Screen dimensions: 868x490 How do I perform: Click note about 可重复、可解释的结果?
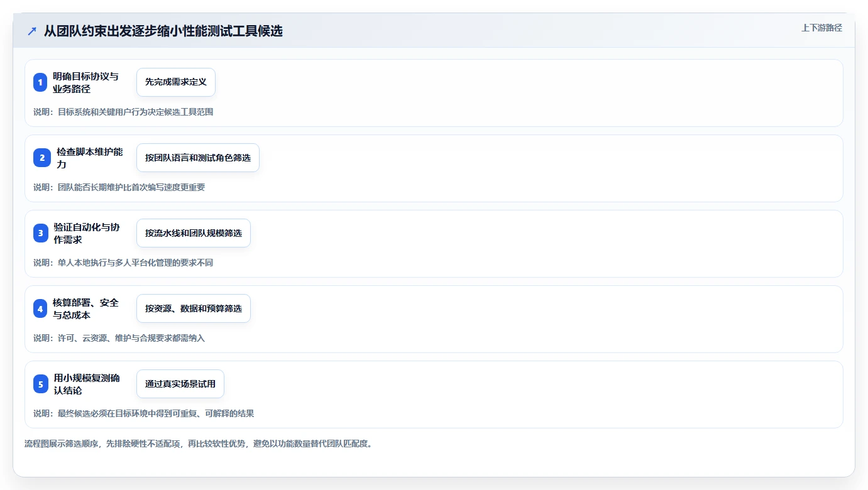[x=143, y=413]
